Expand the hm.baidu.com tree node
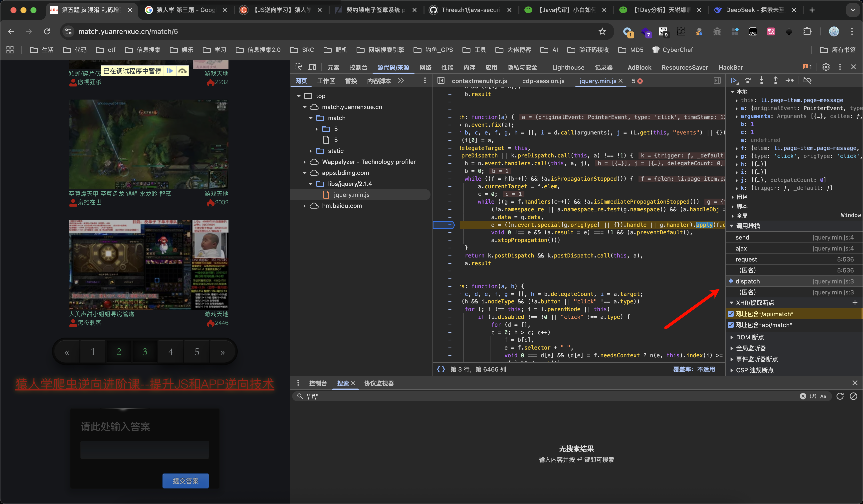Image resolution: width=863 pixels, height=504 pixels. click(x=304, y=206)
